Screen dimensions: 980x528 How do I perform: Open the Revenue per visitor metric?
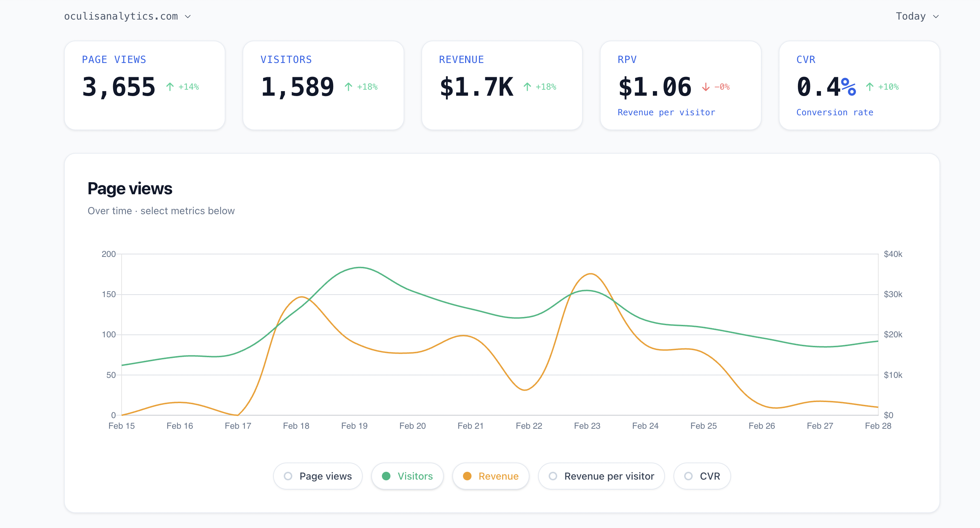click(601, 476)
